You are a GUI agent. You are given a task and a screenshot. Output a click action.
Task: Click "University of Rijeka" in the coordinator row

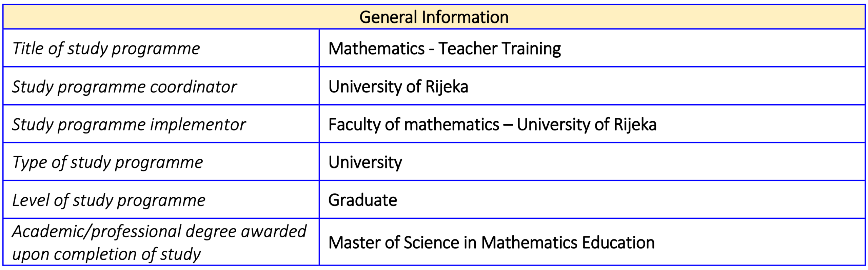pyautogui.click(x=398, y=87)
